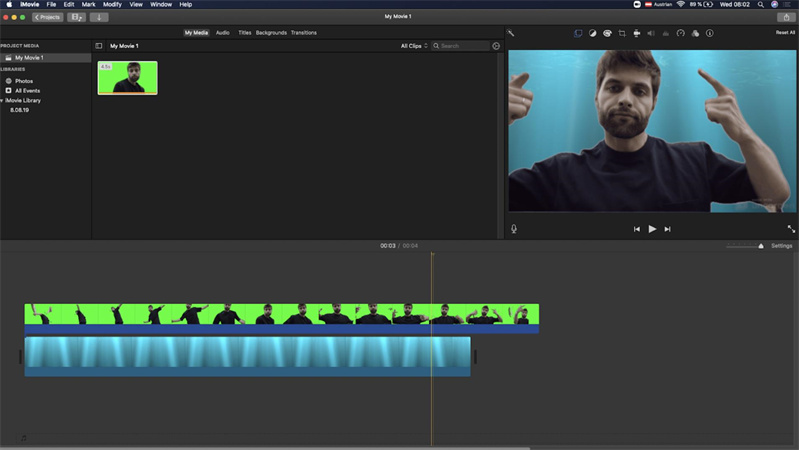Open the volume adjustment tool
The height and width of the screenshot is (450, 799).
[x=651, y=33]
